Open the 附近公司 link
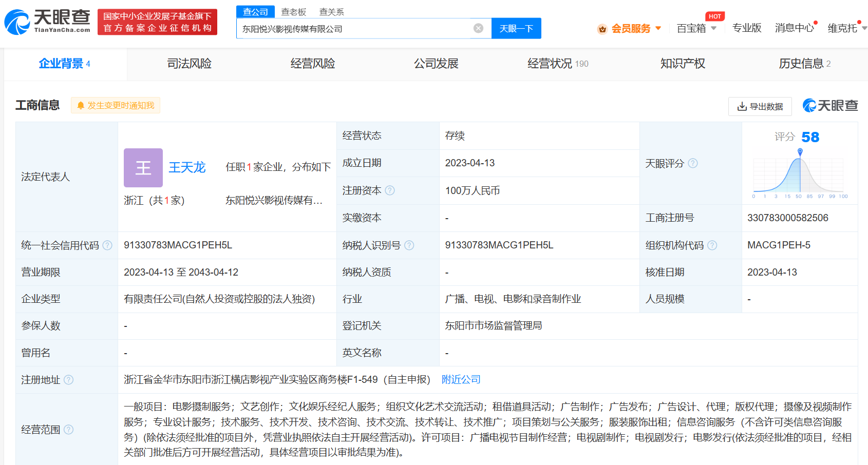 461,379
